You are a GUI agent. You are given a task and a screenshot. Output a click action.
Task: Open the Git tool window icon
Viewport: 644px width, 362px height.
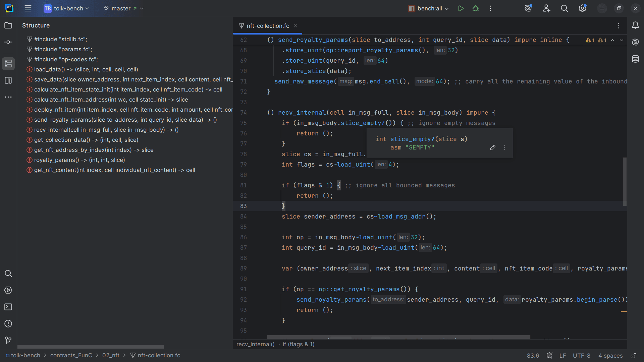pyautogui.click(x=8, y=341)
